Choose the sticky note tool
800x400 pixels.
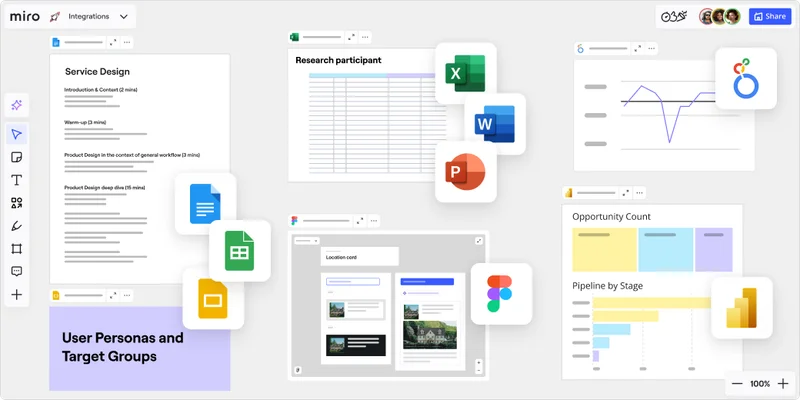click(x=17, y=157)
